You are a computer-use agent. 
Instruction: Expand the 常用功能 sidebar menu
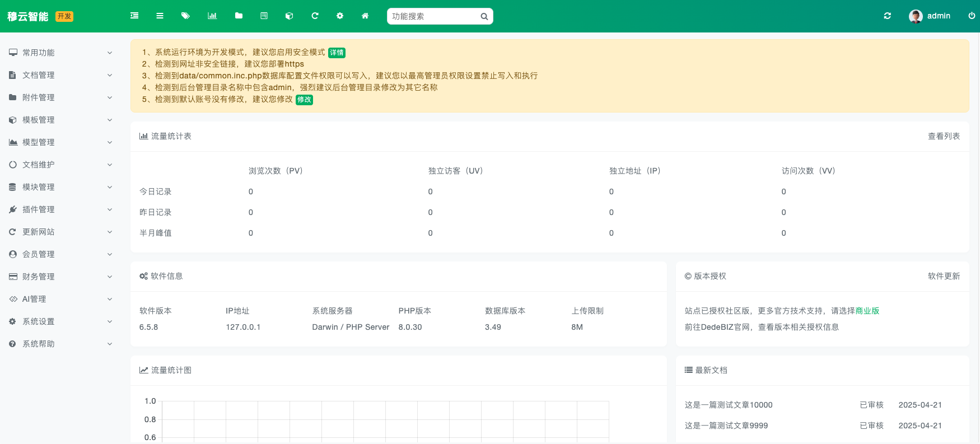[x=60, y=53]
